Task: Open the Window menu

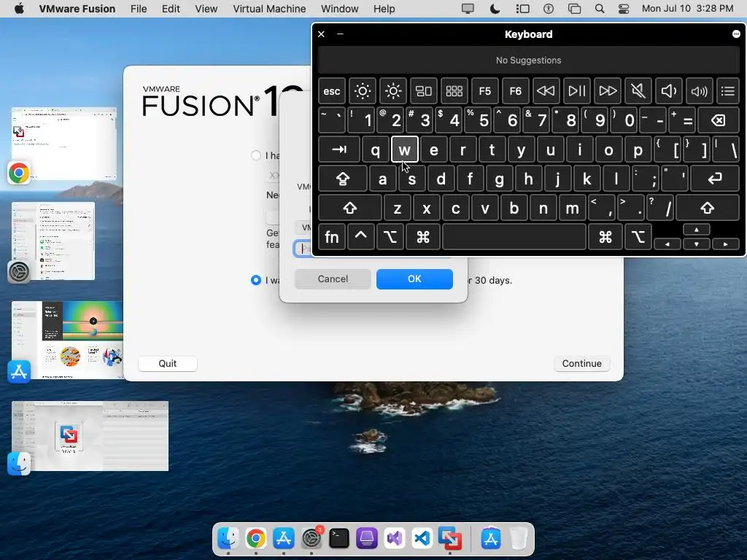Action: (x=340, y=9)
